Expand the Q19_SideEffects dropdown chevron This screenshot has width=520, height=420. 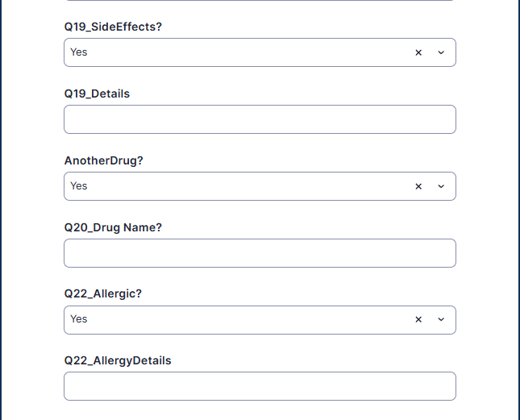pos(441,52)
